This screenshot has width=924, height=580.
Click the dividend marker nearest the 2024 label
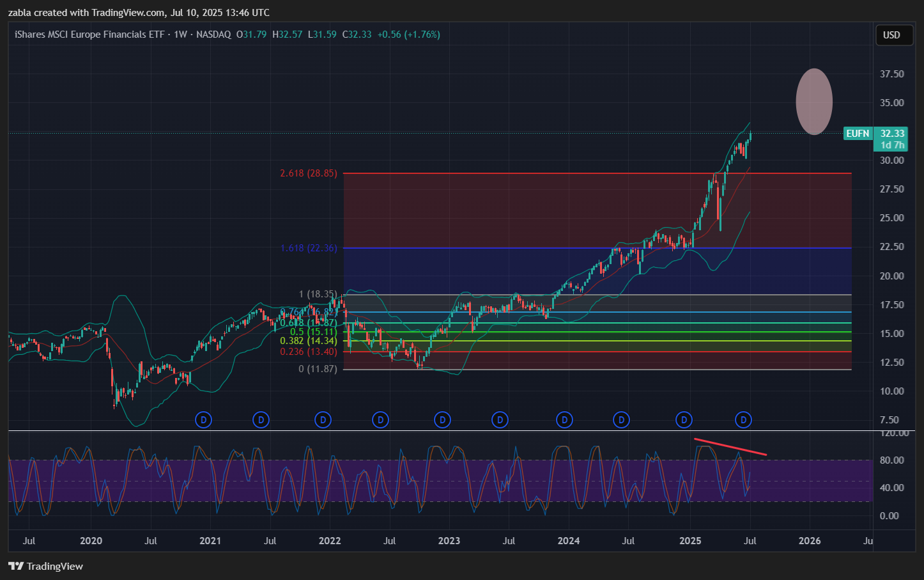point(564,420)
